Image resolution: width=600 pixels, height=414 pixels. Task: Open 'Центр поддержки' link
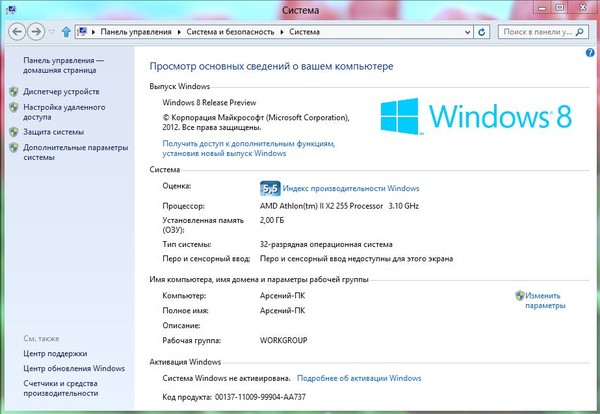pos(55,354)
